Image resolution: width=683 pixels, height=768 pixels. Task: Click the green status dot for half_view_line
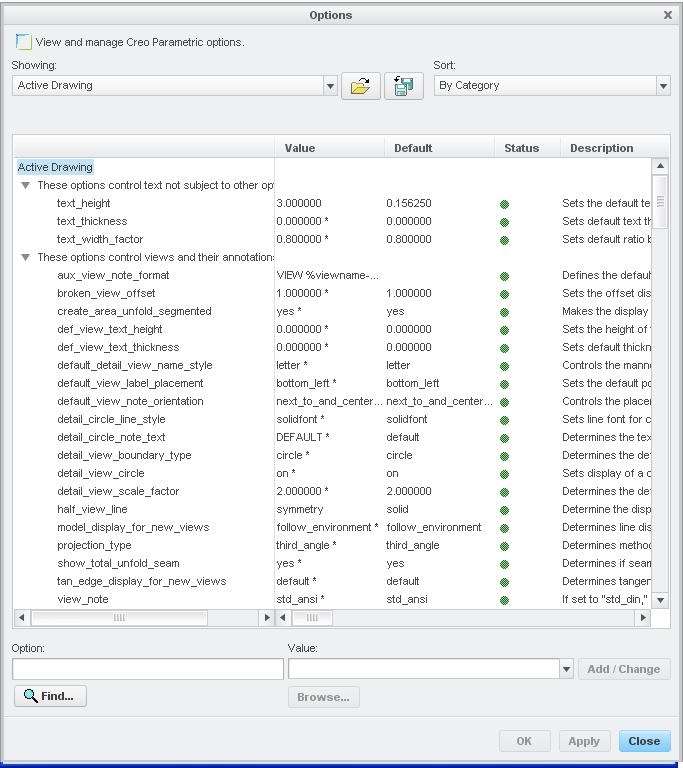click(504, 510)
